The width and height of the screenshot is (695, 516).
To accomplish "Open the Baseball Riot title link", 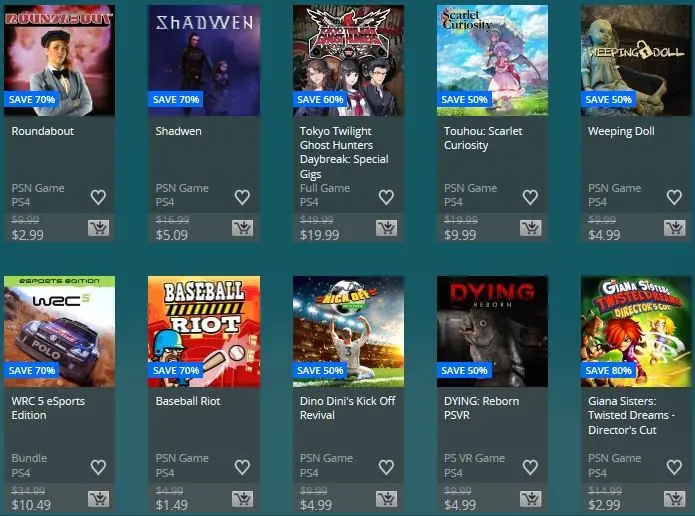I will pos(188,401).
